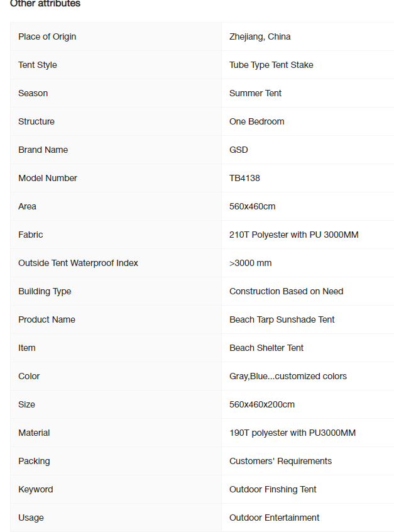Click the 560x460cm area value

pos(252,206)
